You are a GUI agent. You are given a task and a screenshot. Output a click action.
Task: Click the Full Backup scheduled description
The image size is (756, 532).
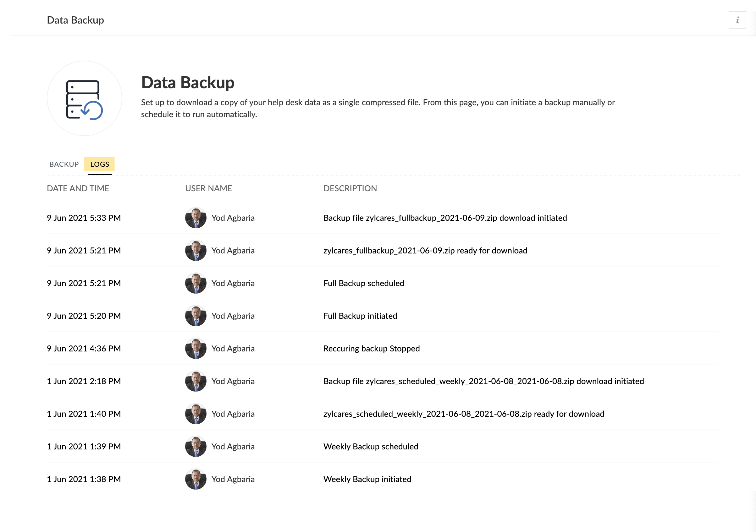363,283
